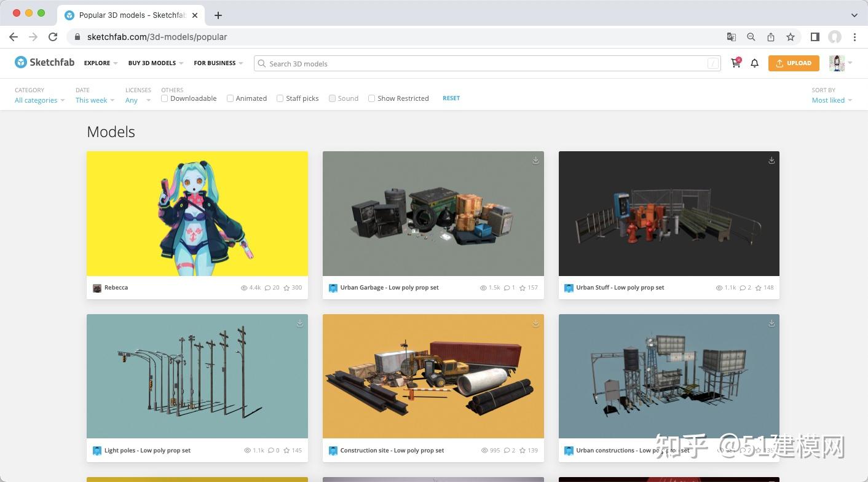Open Urban Garbage - Low poly prop set link
This screenshot has width=868, height=482.
tap(389, 288)
